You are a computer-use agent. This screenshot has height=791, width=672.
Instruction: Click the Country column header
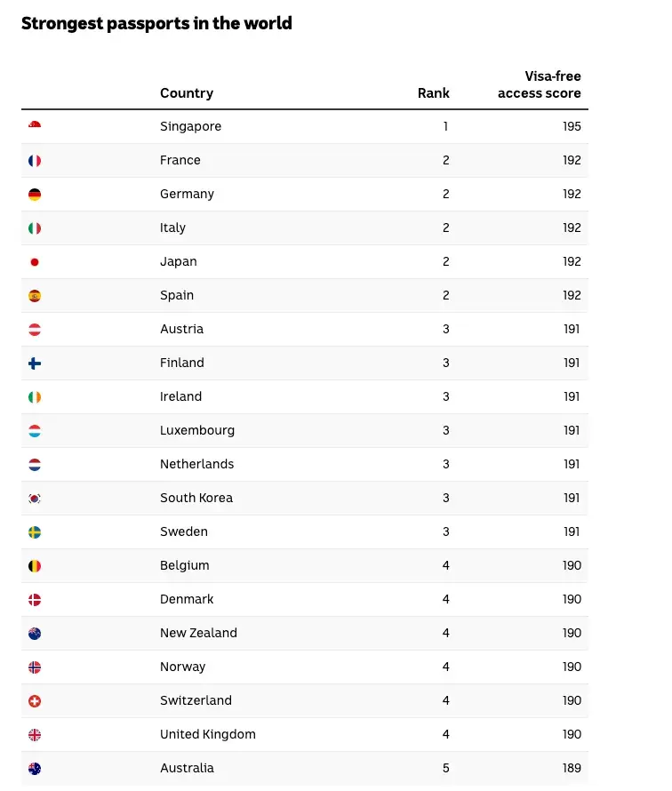(187, 93)
